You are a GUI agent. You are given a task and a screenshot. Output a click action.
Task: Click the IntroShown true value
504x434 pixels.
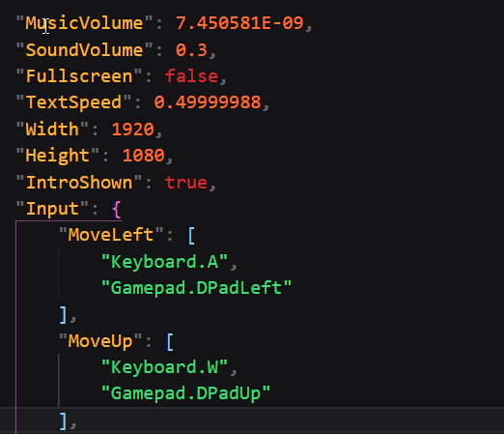pyautogui.click(x=186, y=183)
